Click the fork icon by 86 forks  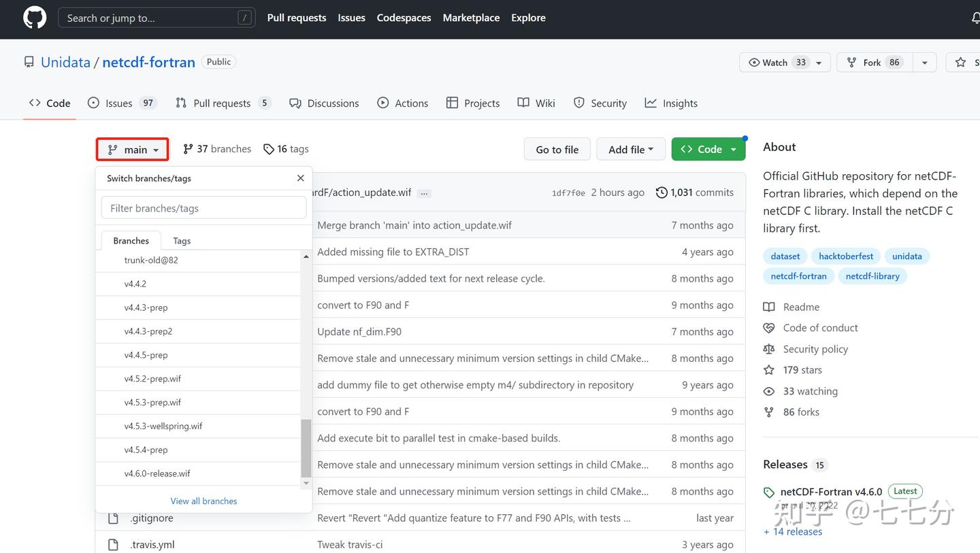(x=769, y=412)
